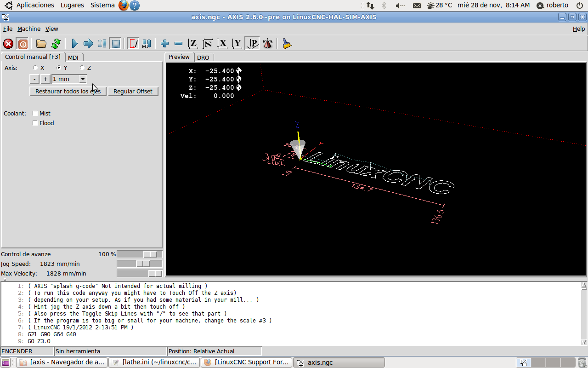
Task: Toggle optional pause M1
Action: pos(147,44)
